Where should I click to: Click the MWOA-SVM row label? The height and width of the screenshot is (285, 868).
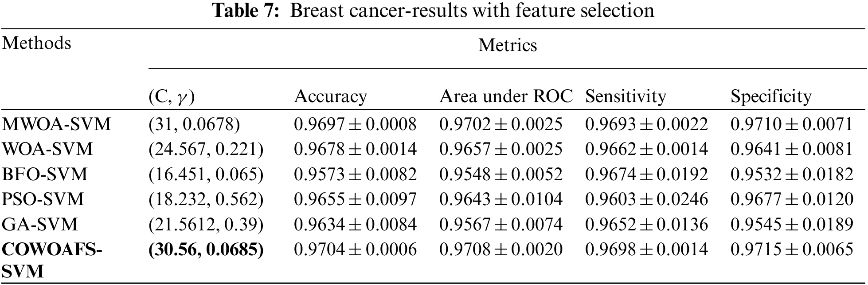[x=56, y=124]
